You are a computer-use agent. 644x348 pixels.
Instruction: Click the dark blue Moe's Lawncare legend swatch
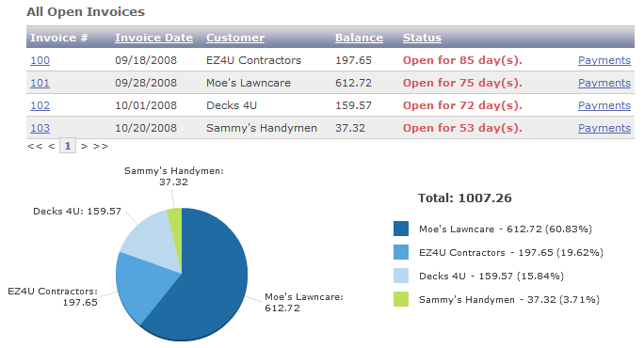[x=401, y=229]
